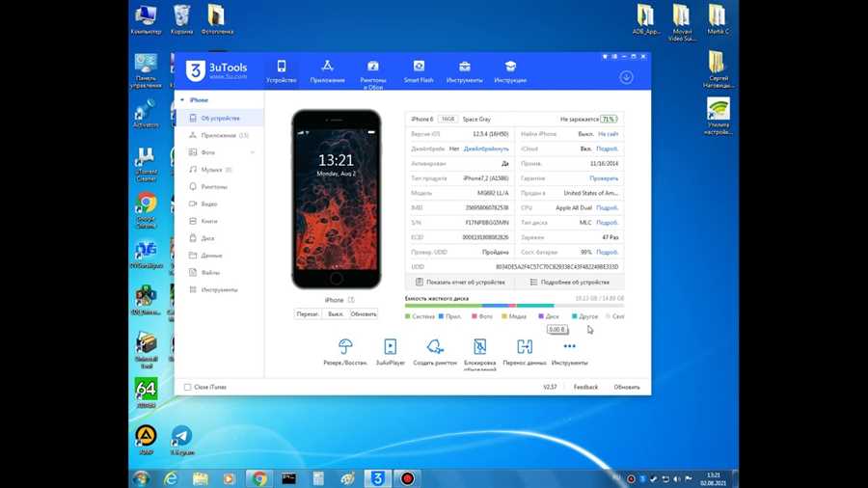Open Блокировка обновлений tool
The width and height of the screenshot is (868, 488).
point(480,354)
